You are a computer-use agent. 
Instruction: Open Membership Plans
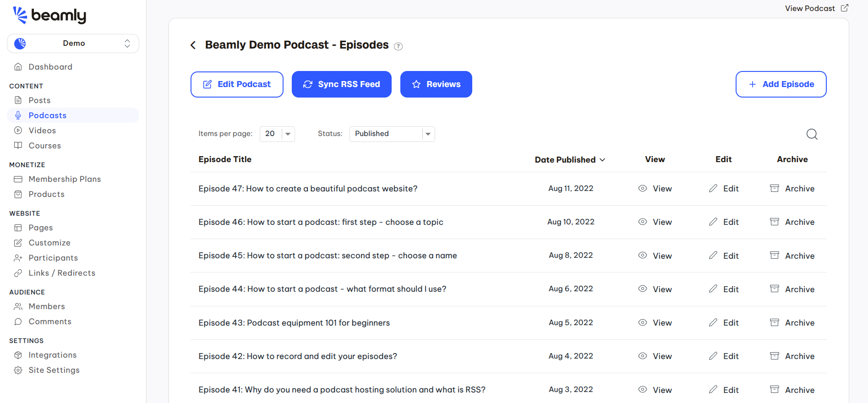coord(65,179)
